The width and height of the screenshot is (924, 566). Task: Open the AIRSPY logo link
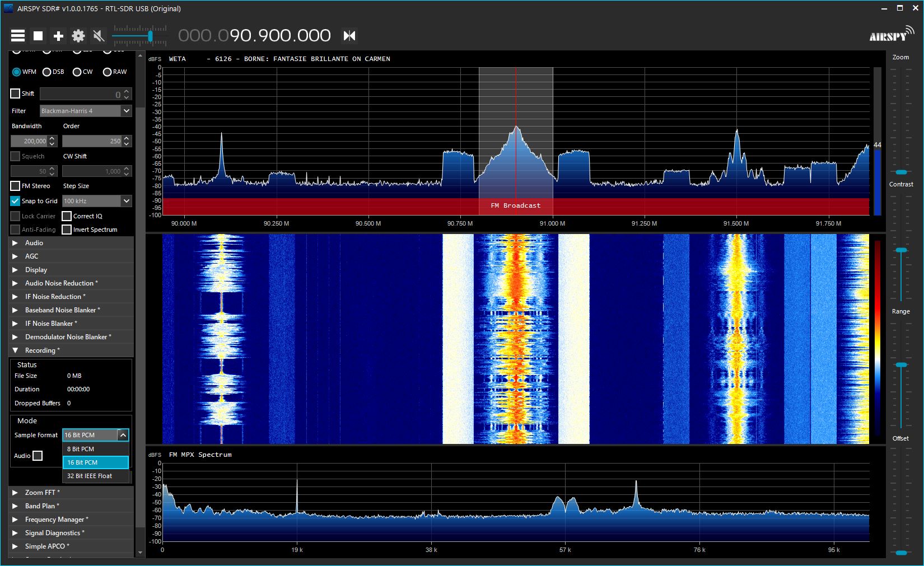[892, 35]
